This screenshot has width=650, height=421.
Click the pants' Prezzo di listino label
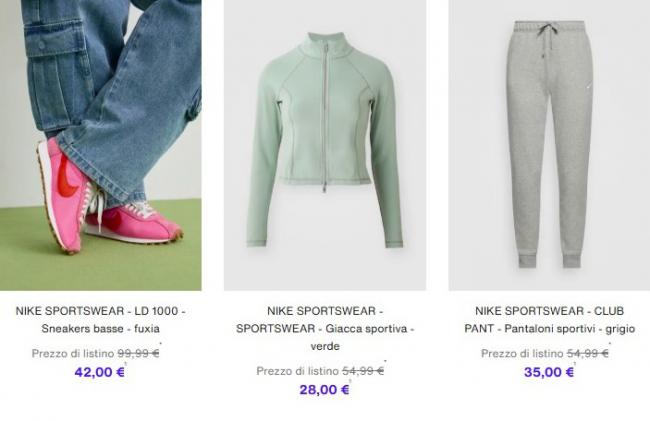coord(522,353)
